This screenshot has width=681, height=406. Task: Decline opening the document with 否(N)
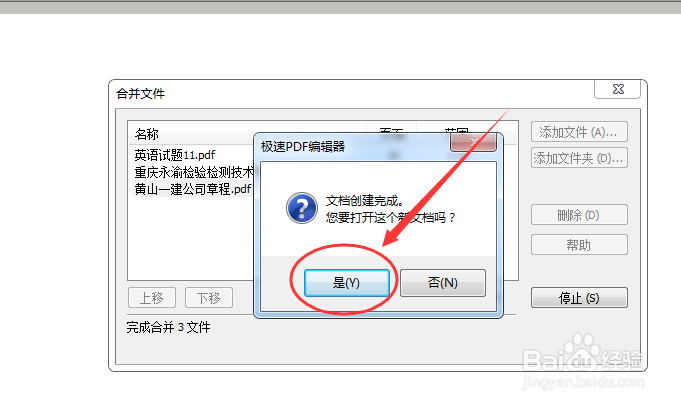pos(443,283)
